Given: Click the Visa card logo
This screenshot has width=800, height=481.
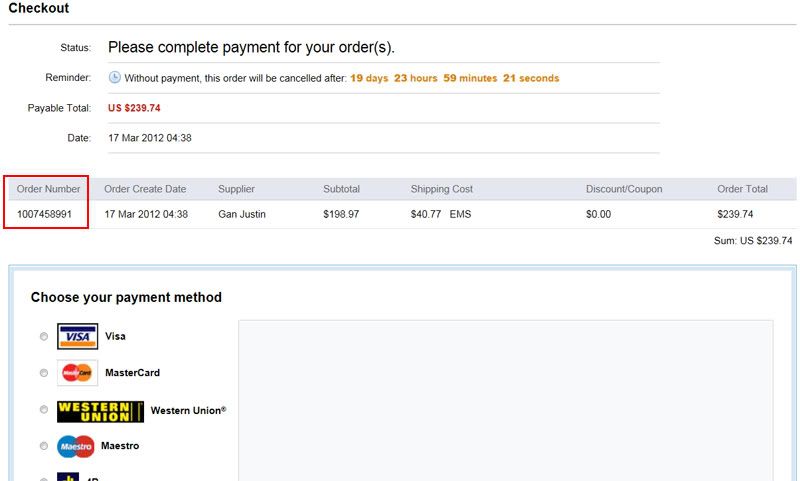Looking at the screenshot, I should [x=77, y=336].
